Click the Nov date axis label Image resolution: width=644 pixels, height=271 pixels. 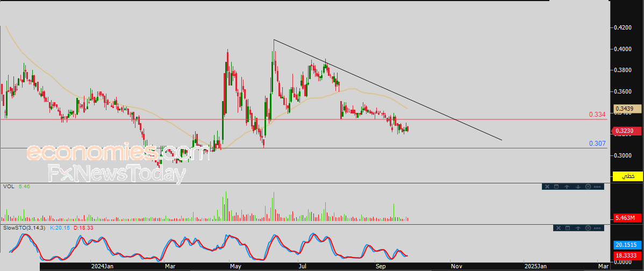[x=456, y=267]
